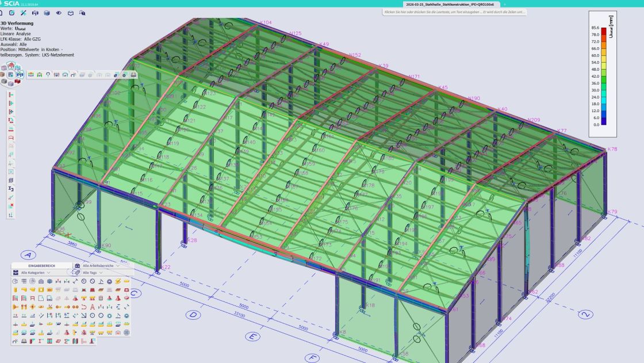
Task: Click the grid axis bubble labeled A
Action: click(x=29, y=254)
